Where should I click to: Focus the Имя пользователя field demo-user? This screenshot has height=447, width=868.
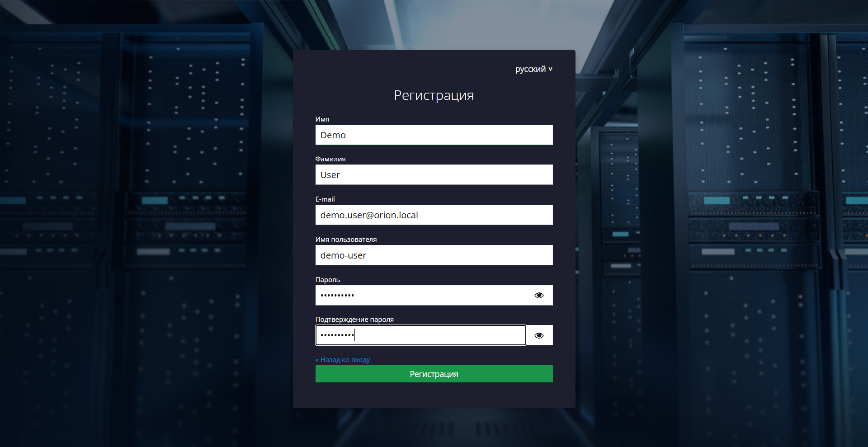tap(434, 255)
